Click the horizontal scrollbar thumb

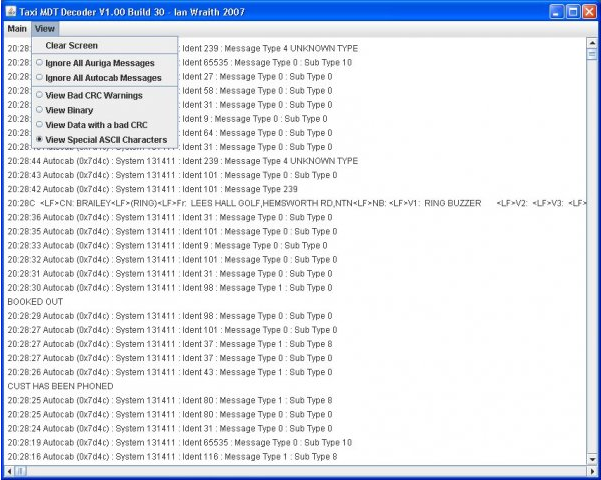21,470
